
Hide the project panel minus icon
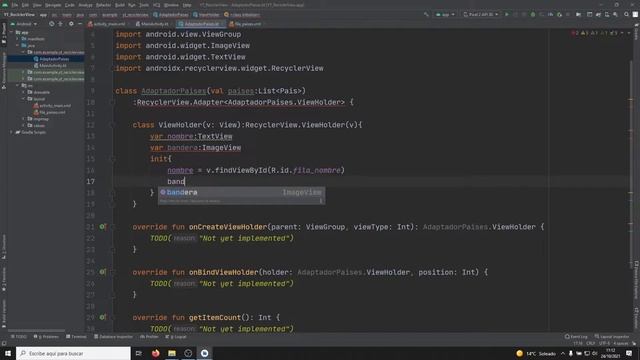coord(80,24)
